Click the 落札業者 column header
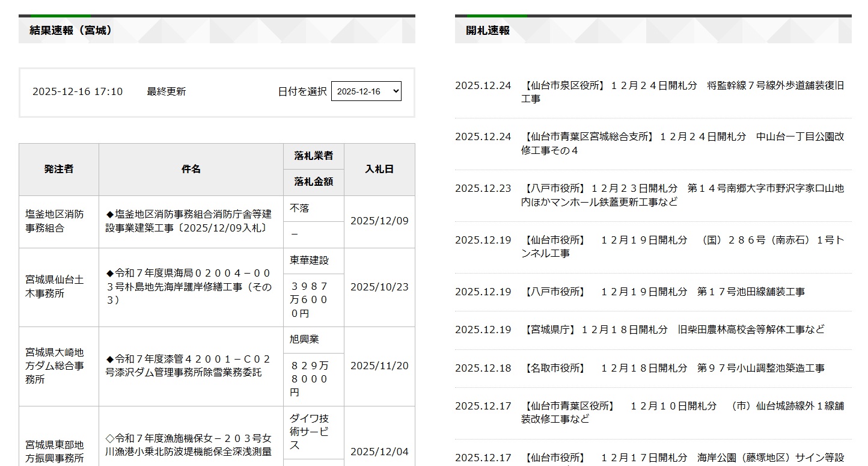This screenshot has height=466, width=868. (x=313, y=156)
